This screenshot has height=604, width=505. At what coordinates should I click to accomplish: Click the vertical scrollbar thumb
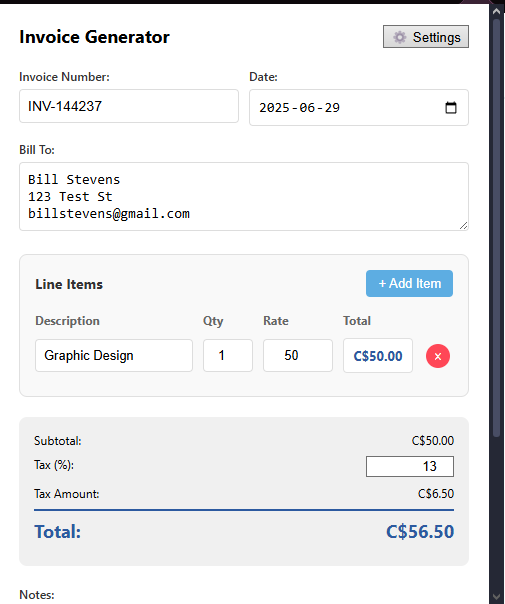click(x=496, y=227)
